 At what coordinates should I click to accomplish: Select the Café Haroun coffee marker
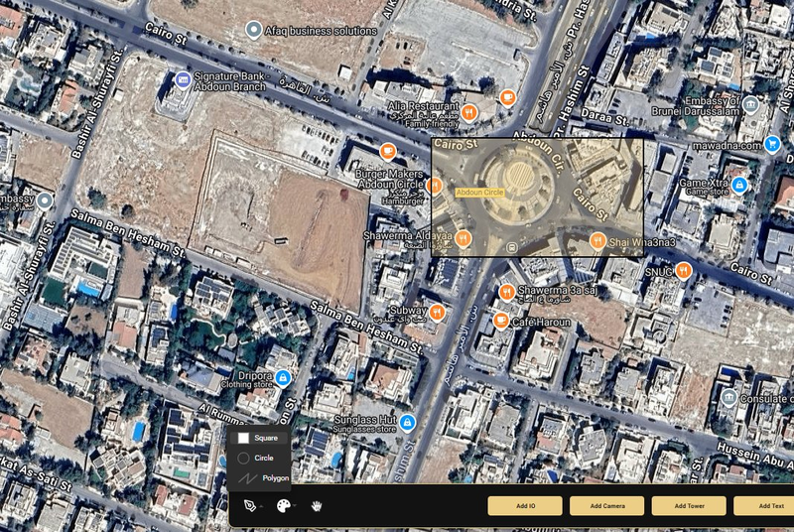(500, 321)
